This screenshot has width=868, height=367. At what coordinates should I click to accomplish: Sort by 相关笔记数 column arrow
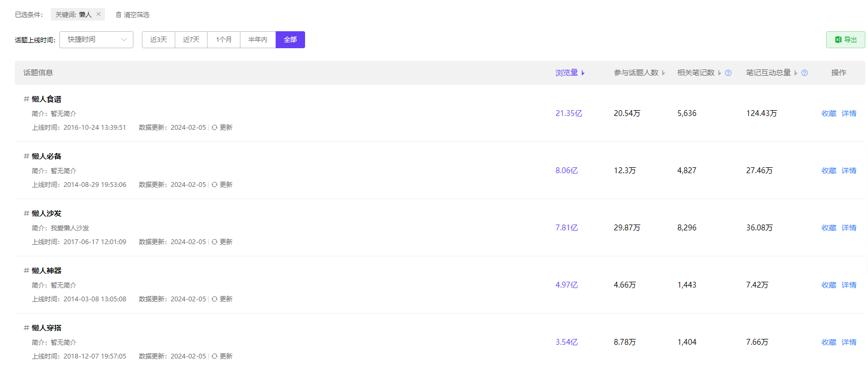pos(719,73)
